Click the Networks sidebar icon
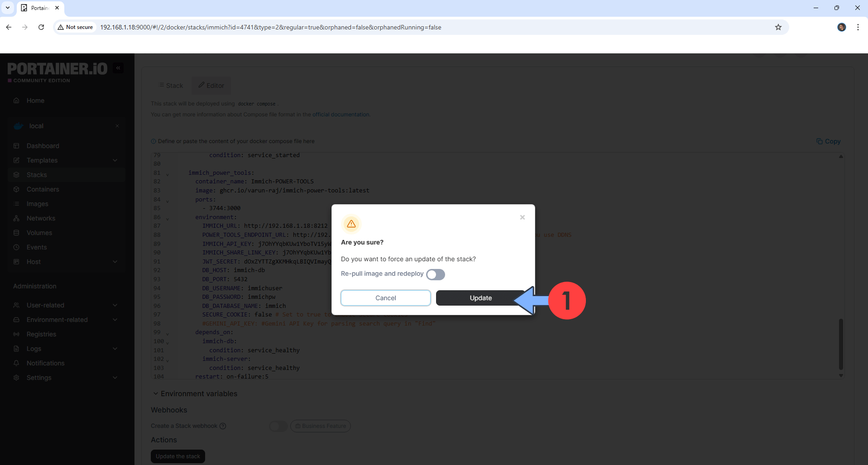This screenshot has height=465, width=868. [x=17, y=218]
